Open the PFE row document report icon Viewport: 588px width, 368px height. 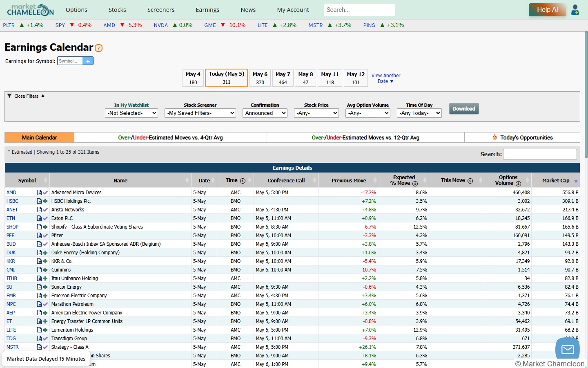[x=39, y=236]
